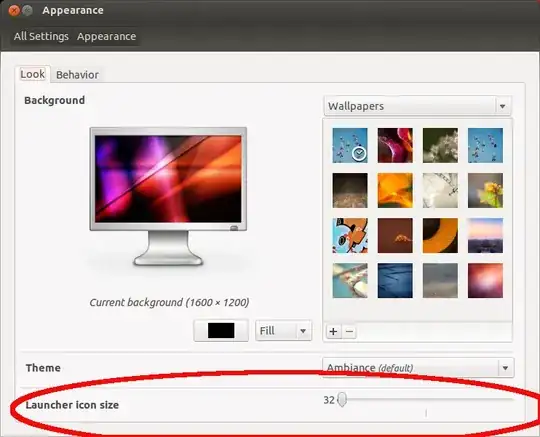Select the wallpaper with the clock overlay

(350, 145)
